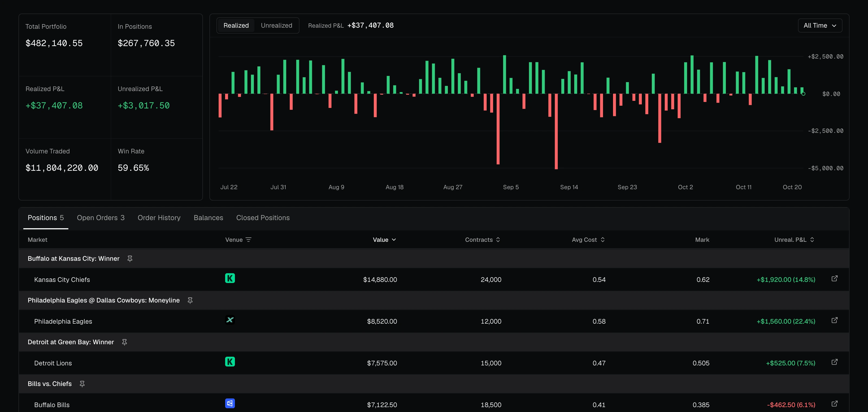
Task: Sort positions by Avg Cost column
Action: coord(588,240)
